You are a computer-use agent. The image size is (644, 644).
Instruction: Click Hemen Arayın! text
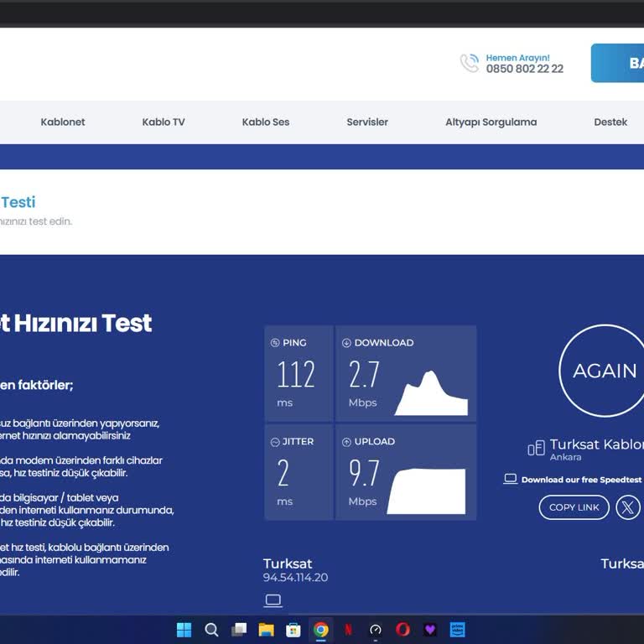(x=517, y=58)
